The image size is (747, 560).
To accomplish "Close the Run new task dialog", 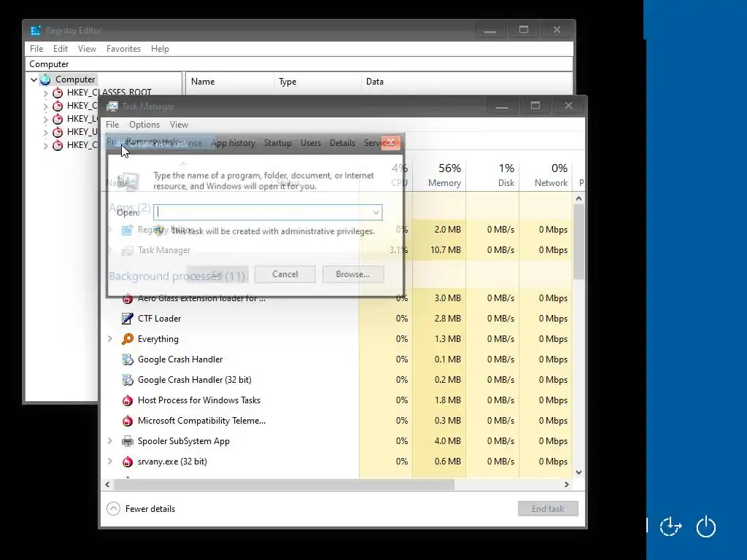I will 390,142.
